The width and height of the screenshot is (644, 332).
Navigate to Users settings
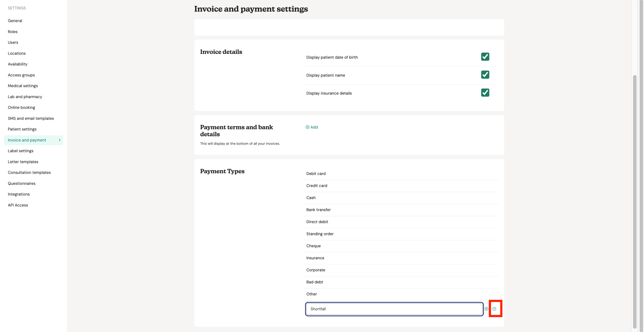13,42
